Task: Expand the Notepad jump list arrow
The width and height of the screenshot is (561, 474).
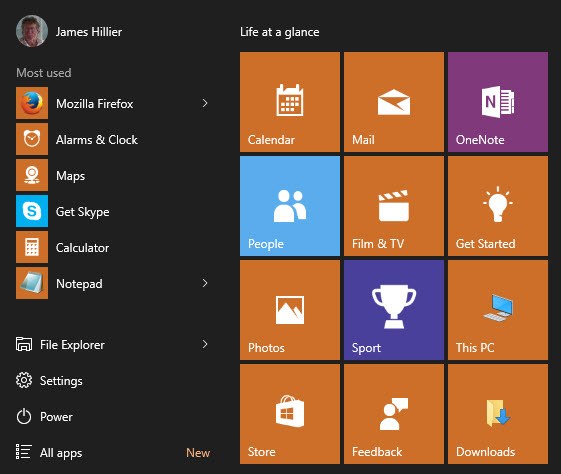Action: pos(205,283)
